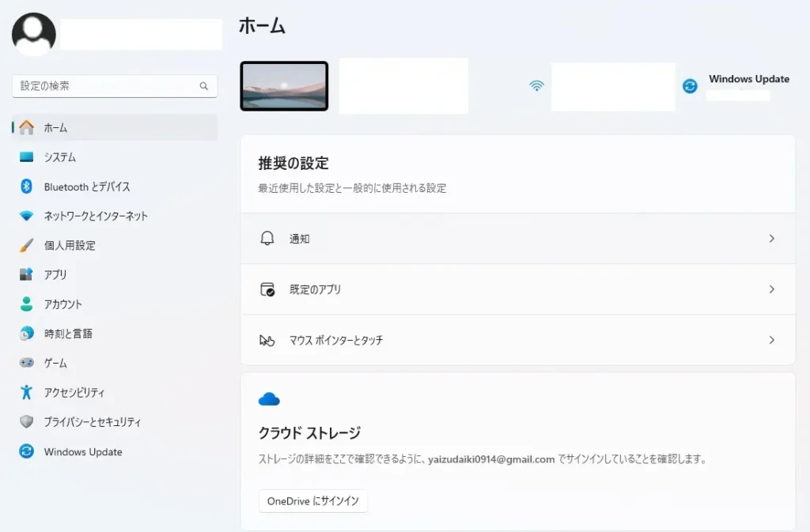Screen dimensions: 810x532
Task: Click the OneDrive cloud icon
Action: click(269, 399)
